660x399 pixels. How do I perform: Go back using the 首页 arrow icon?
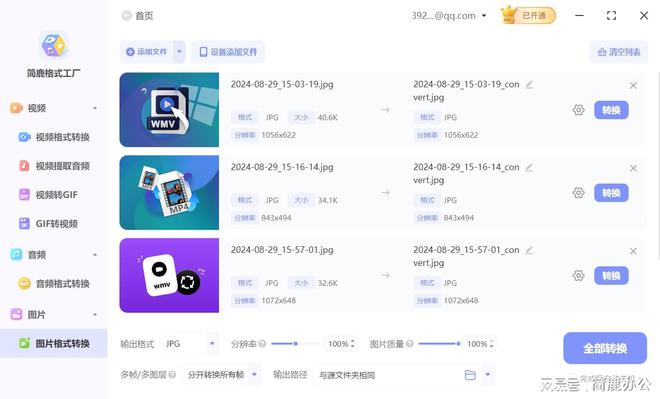click(x=126, y=16)
